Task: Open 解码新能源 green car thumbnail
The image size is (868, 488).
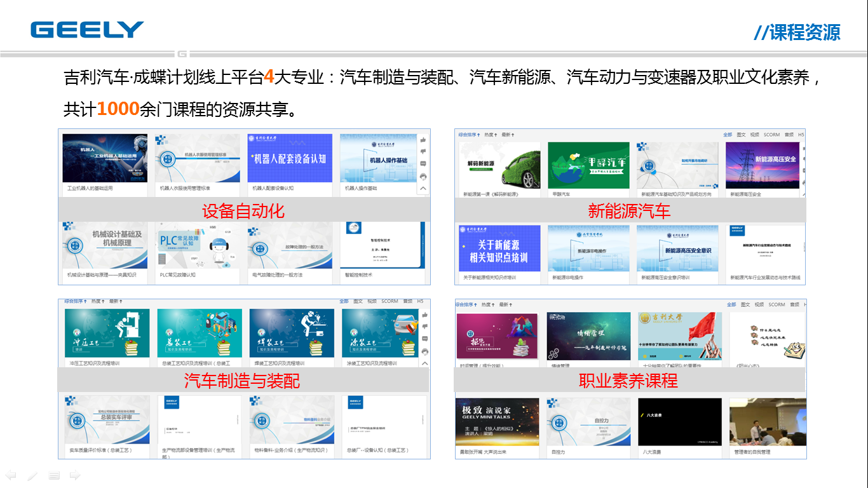Action: point(499,165)
